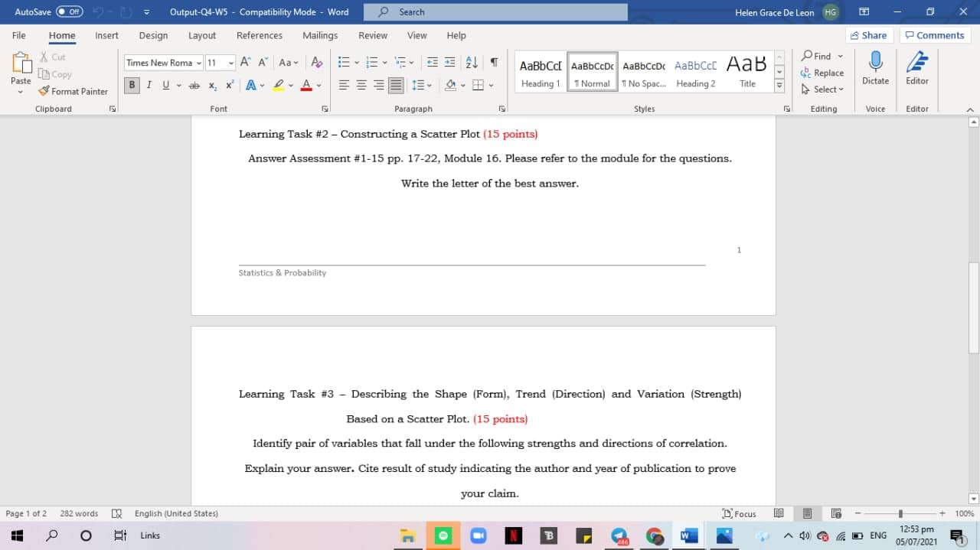
Task: Sort the selected text
Action: click(470, 62)
